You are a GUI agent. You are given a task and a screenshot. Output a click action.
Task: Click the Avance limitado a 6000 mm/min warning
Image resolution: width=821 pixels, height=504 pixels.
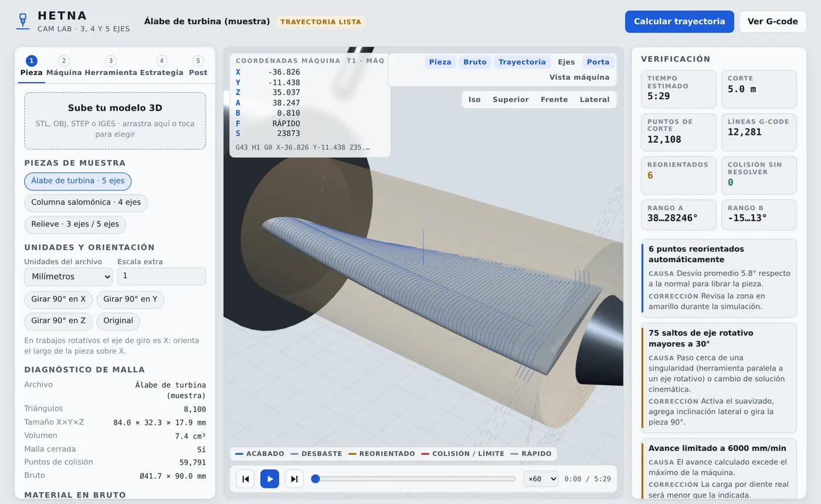pos(719,469)
